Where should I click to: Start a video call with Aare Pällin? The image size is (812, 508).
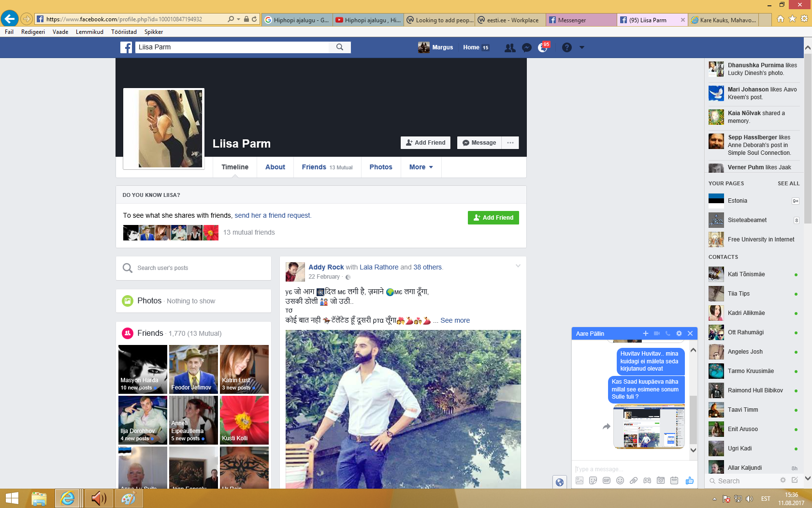657,333
